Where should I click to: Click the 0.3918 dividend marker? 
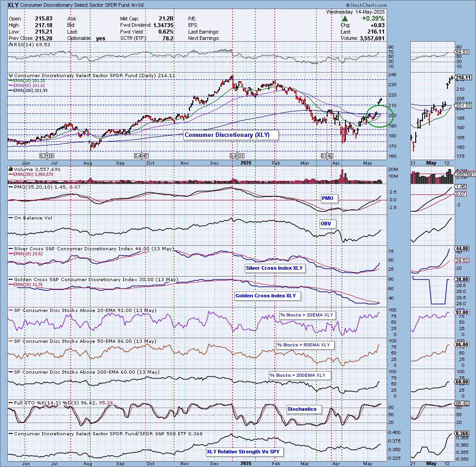pos(46,156)
